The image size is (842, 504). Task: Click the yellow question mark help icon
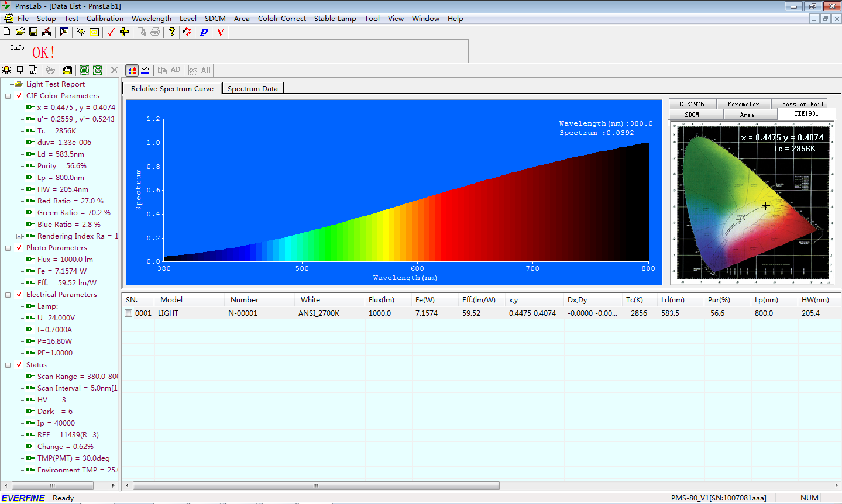point(171,32)
